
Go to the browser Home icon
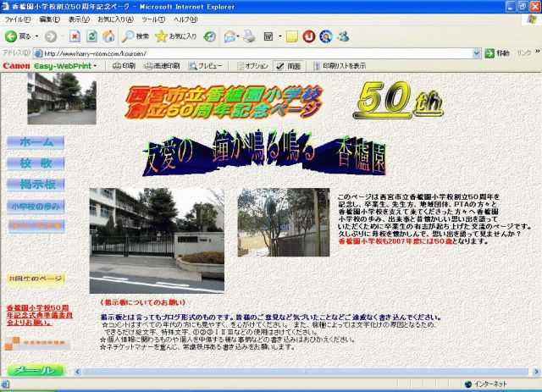[108, 36]
